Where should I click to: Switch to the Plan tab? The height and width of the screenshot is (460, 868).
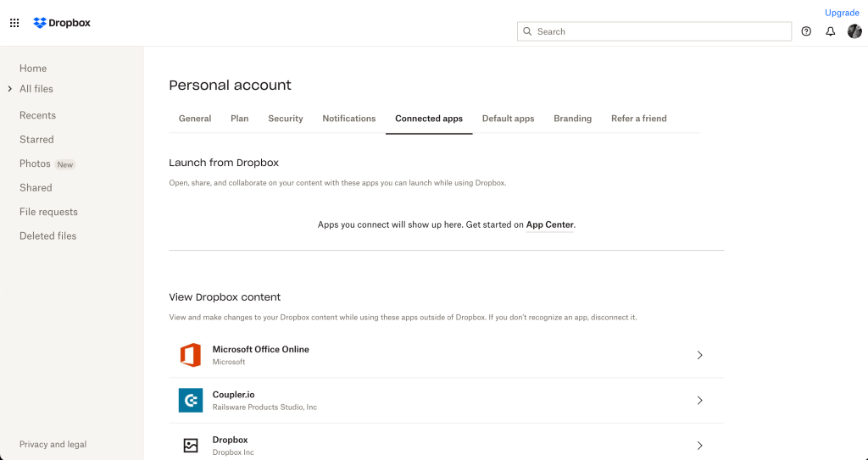[240, 119]
